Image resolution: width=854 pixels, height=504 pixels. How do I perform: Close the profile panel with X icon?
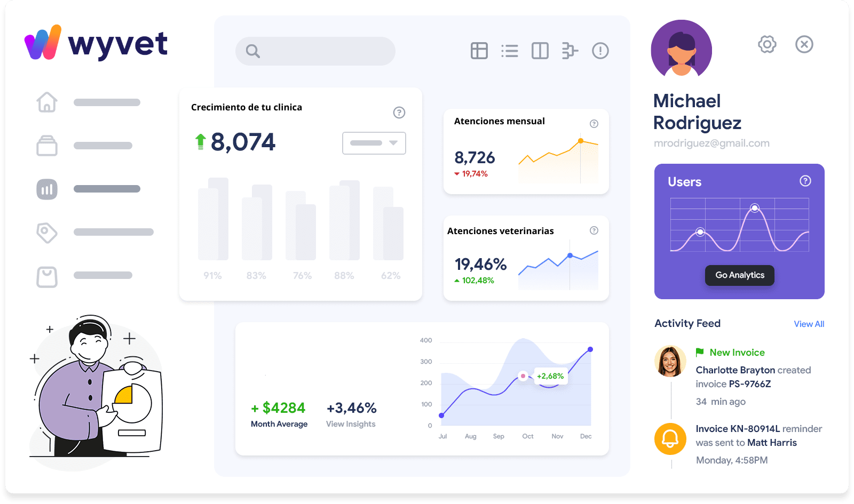click(804, 44)
